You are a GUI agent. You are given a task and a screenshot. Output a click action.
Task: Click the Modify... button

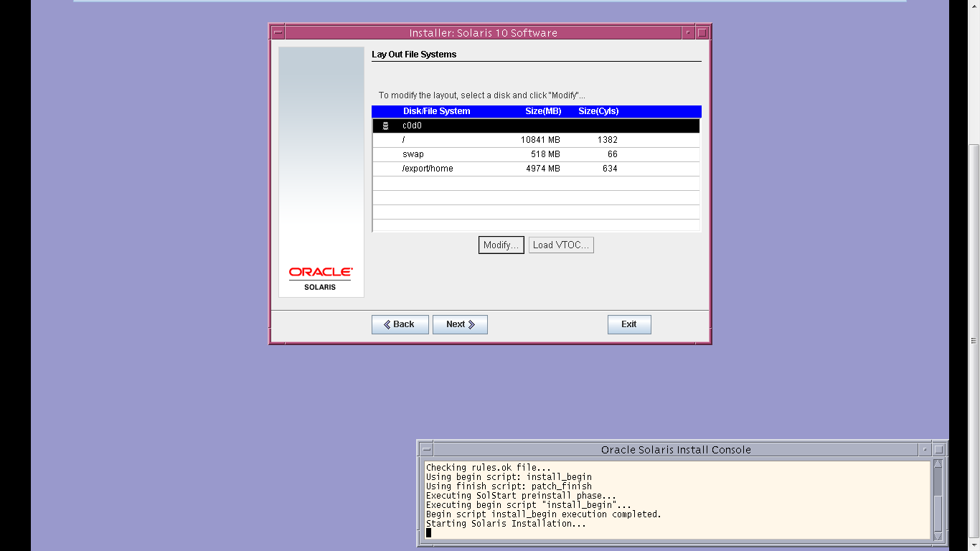[501, 245]
